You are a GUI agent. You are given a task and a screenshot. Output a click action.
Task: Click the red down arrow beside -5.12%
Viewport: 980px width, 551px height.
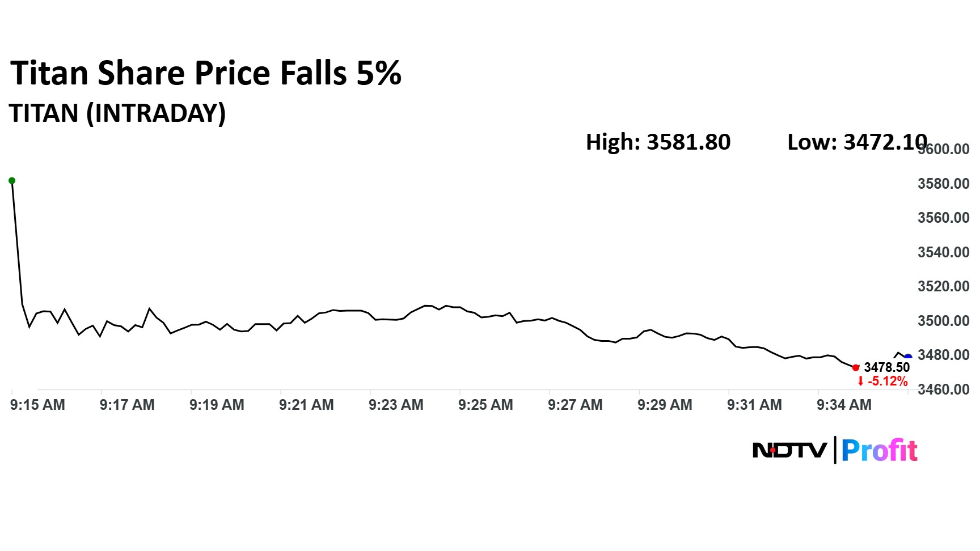[x=860, y=382]
